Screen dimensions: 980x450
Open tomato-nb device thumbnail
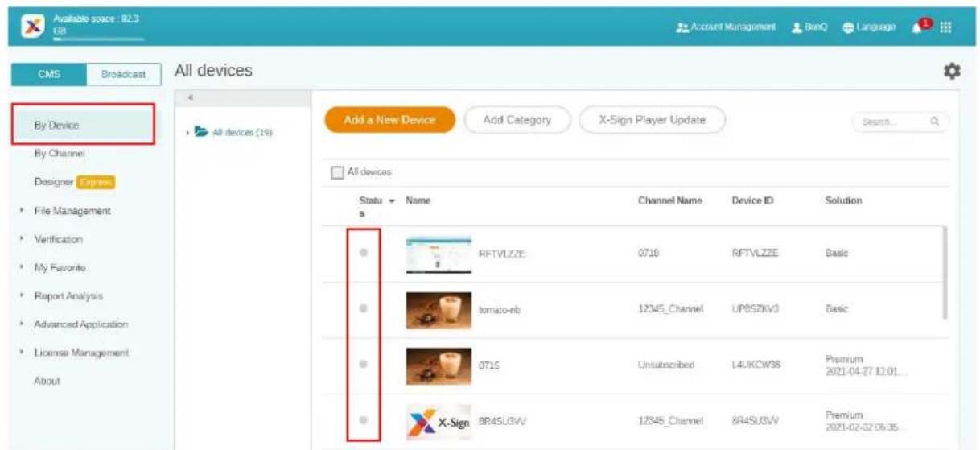click(x=439, y=310)
